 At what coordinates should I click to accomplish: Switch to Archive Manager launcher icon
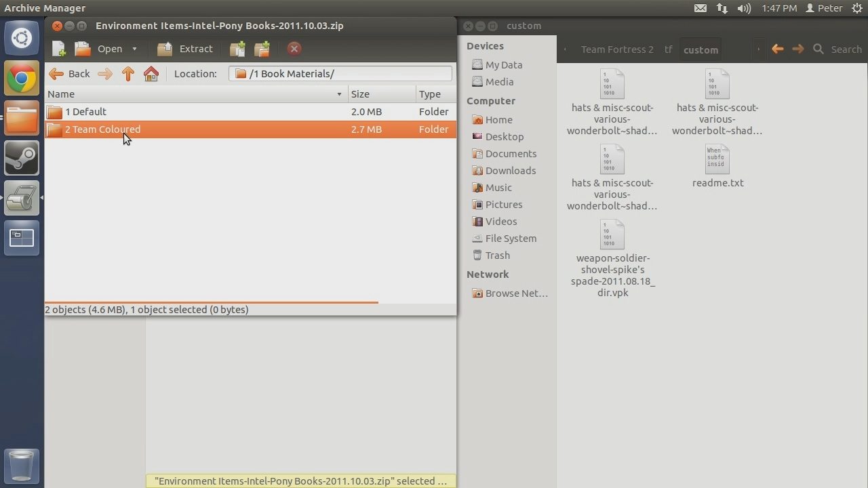click(22, 198)
